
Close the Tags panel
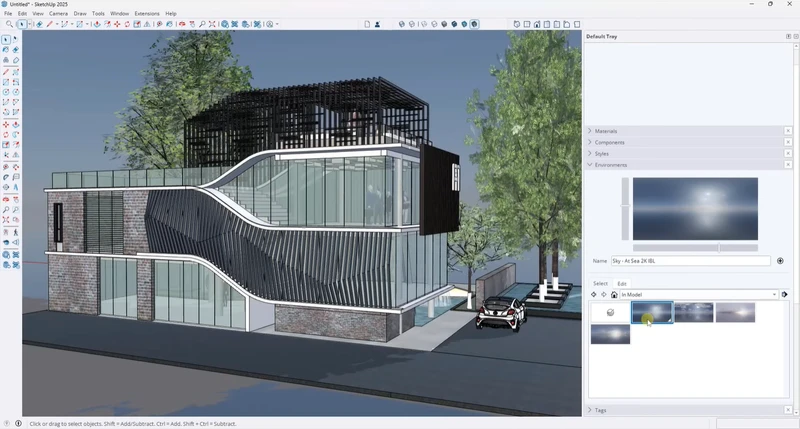788,410
